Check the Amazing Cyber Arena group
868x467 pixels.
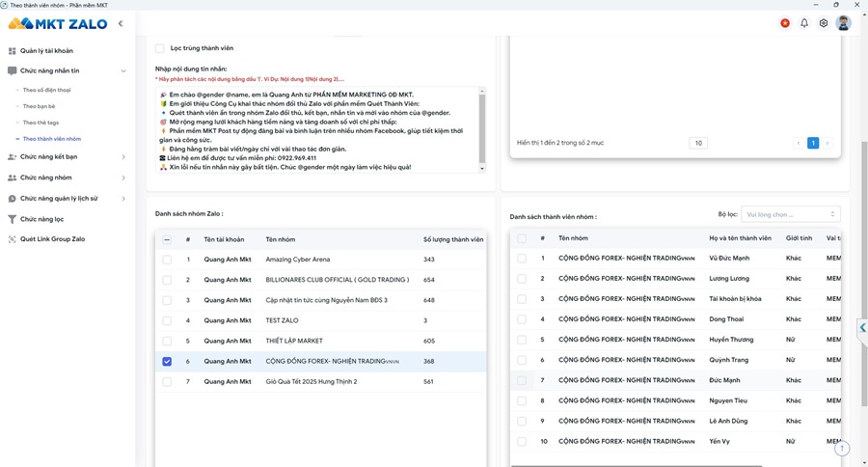click(x=167, y=260)
